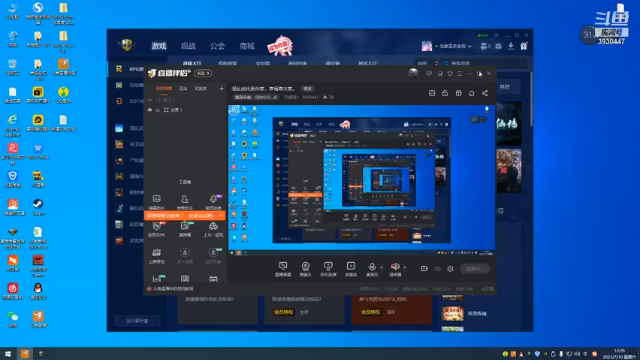Click the 修改 button beside stream title

[x=307, y=89]
